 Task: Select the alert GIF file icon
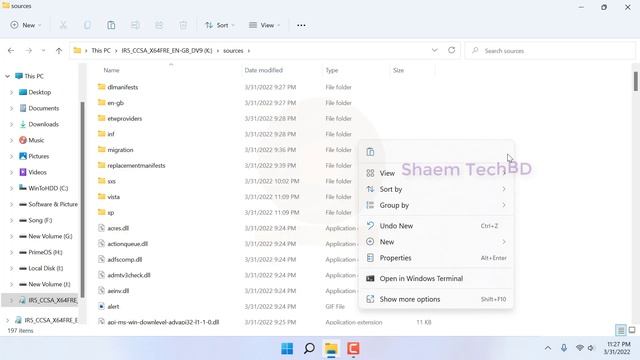point(102,306)
